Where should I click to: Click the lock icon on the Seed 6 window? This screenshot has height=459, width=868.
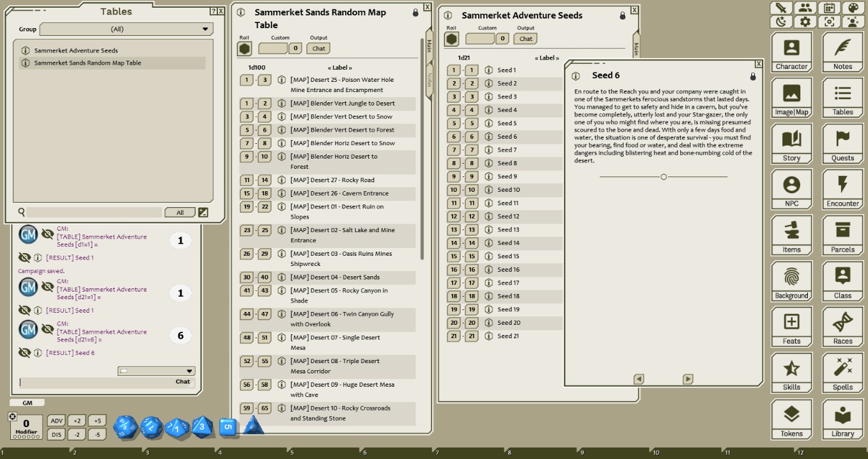pyautogui.click(x=754, y=75)
